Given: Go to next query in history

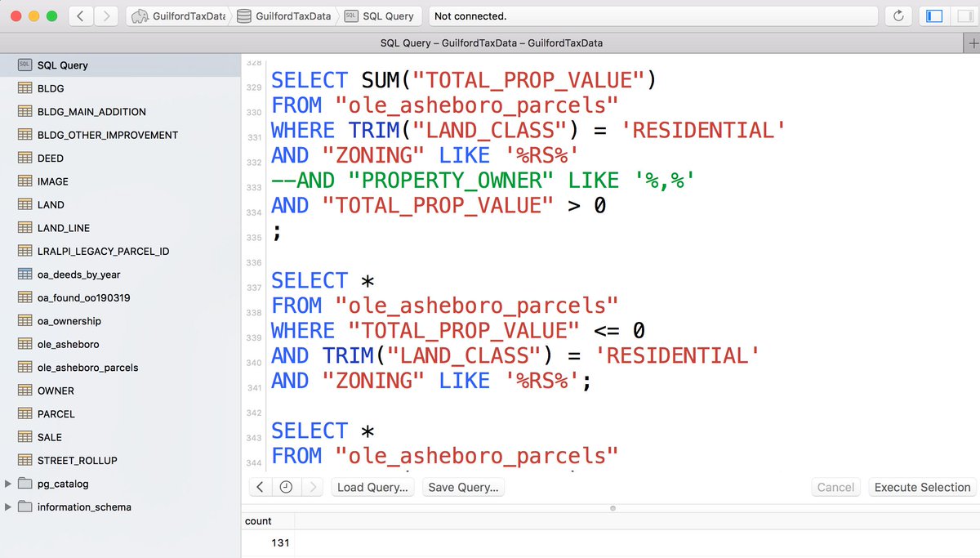Looking at the screenshot, I should 312,487.
